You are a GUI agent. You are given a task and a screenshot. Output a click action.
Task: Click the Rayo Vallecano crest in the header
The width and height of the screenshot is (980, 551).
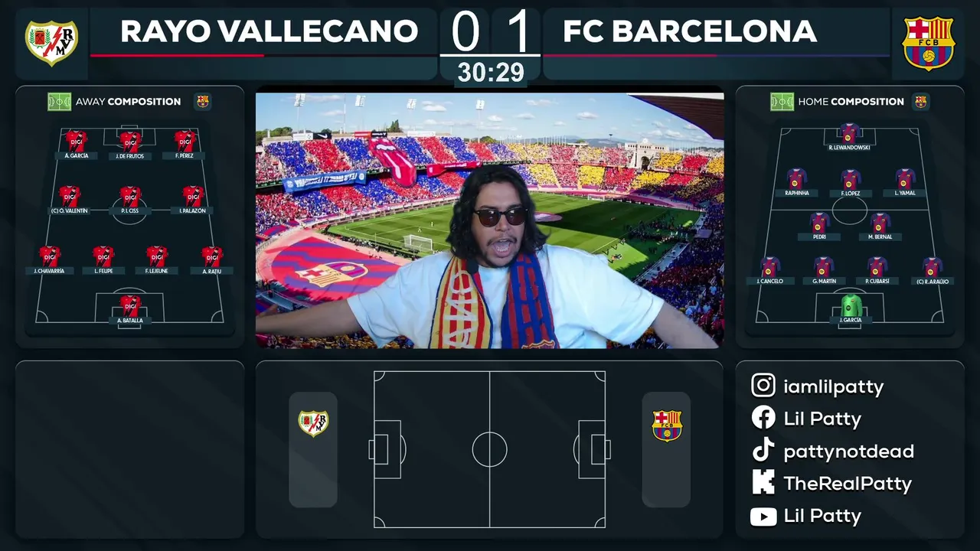[x=51, y=43]
